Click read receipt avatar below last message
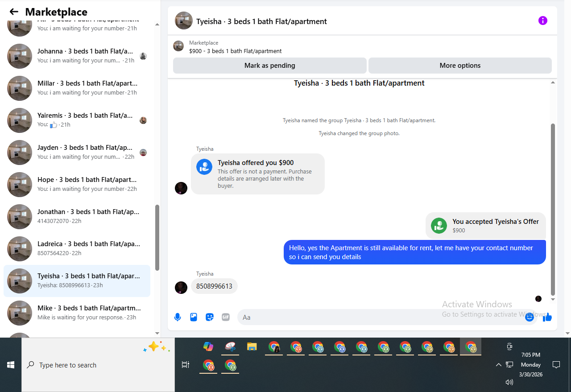This screenshot has width=571, height=392. click(538, 299)
